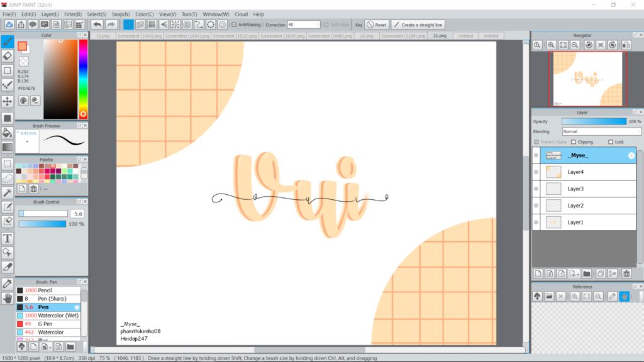Select the Watercolor (Wet) brush
Image resolution: width=644 pixels, height=362 pixels.
(x=48, y=315)
